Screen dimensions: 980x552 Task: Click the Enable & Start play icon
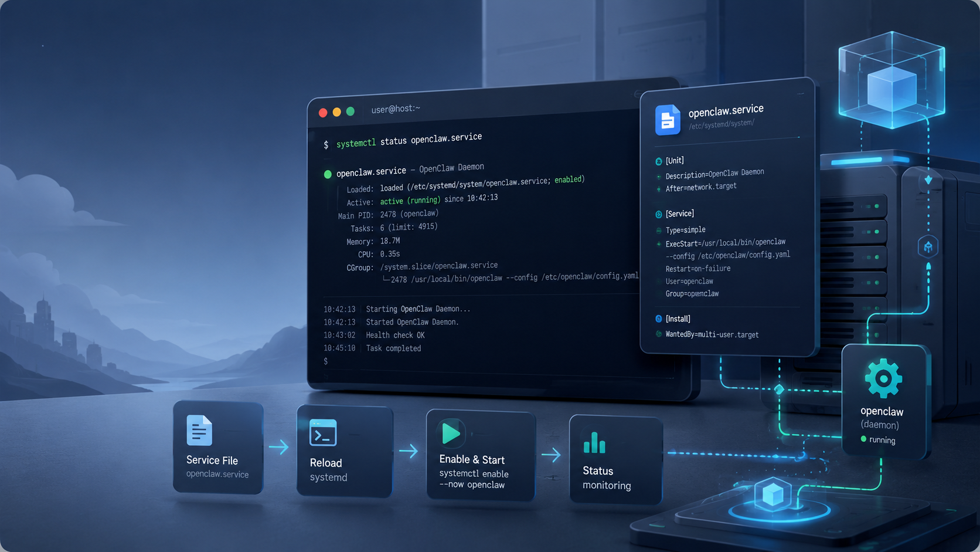click(x=451, y=434)
